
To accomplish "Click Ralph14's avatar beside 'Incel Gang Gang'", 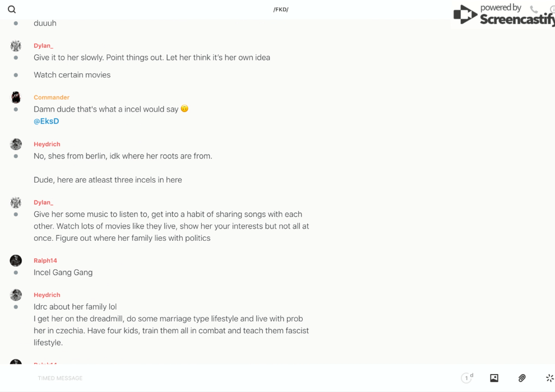I will [x=16, y=260].
